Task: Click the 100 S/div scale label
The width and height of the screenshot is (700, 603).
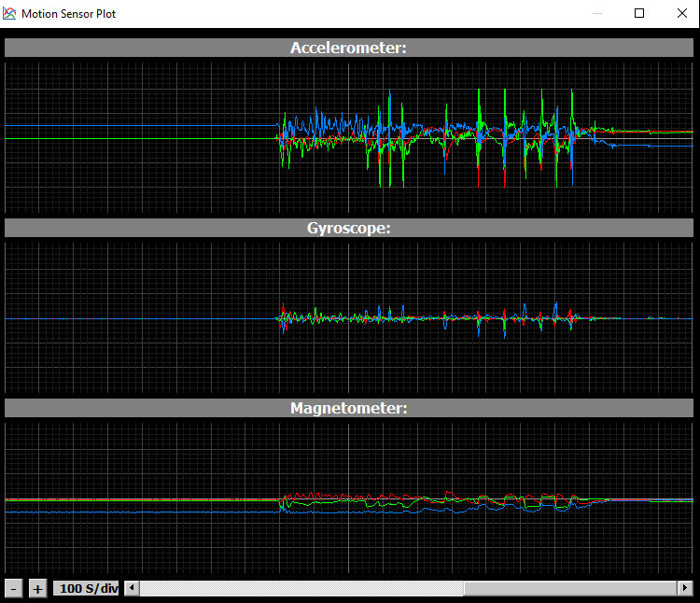Action: [87, 588]
